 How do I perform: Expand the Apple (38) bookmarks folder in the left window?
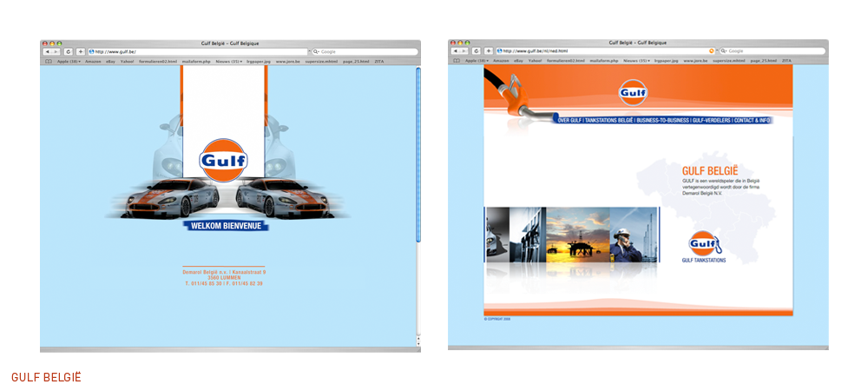click(69, 62)
